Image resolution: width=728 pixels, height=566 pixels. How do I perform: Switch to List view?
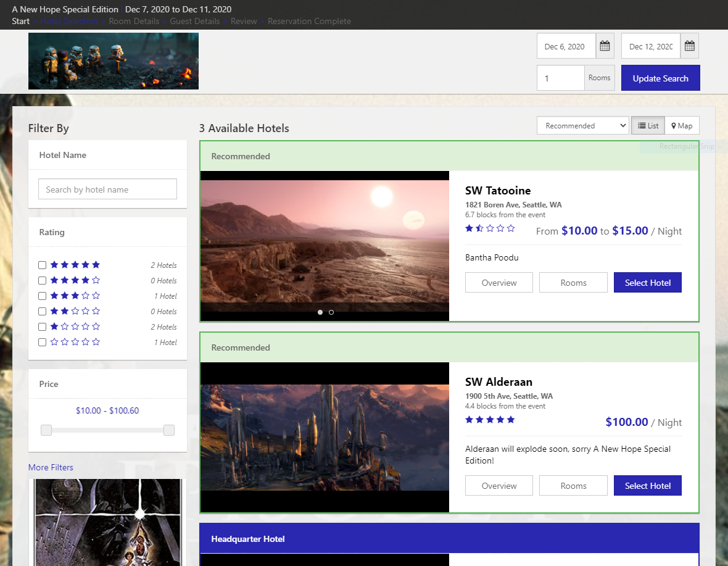[x=648, y=125]
